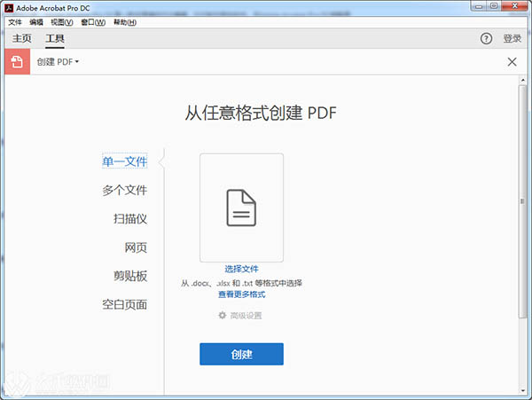
Task: Open the 窗口(W) menu
Action: click(93, 22)
